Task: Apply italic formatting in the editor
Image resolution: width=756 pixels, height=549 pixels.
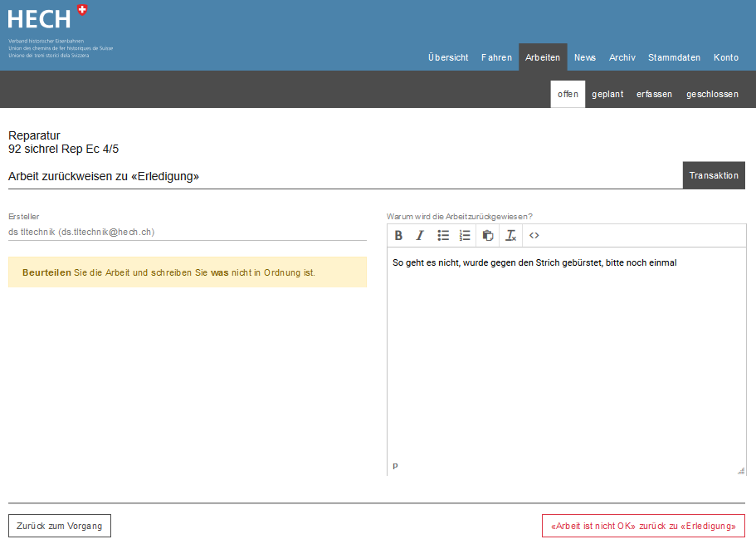Action: coord(420,236)
